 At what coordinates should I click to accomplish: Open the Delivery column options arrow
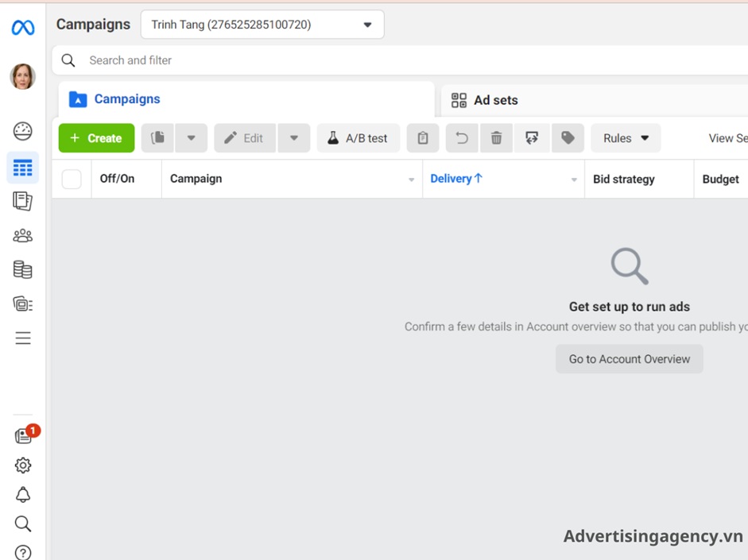coord(574,180)
